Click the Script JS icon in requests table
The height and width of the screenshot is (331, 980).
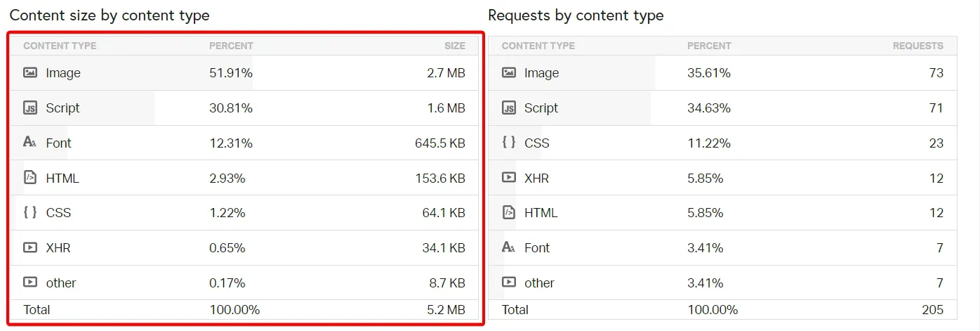point(509,108)
